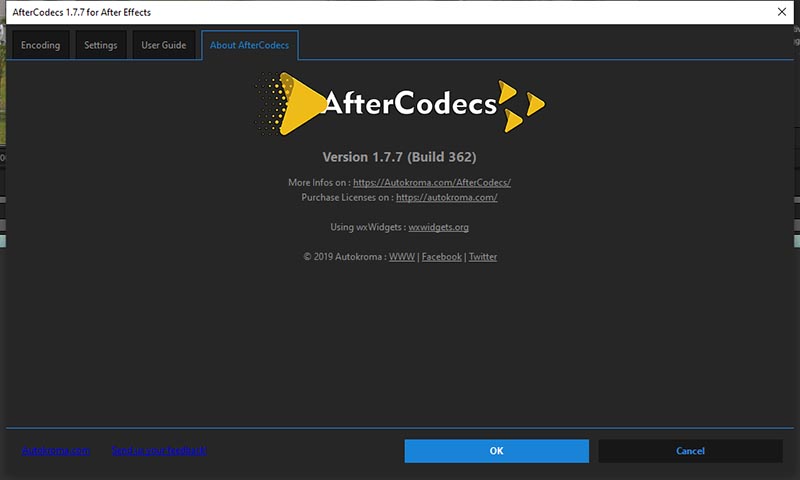Screen dimensions: 800x480
Task: Open the Settings tab
Action: click(101, 45)
